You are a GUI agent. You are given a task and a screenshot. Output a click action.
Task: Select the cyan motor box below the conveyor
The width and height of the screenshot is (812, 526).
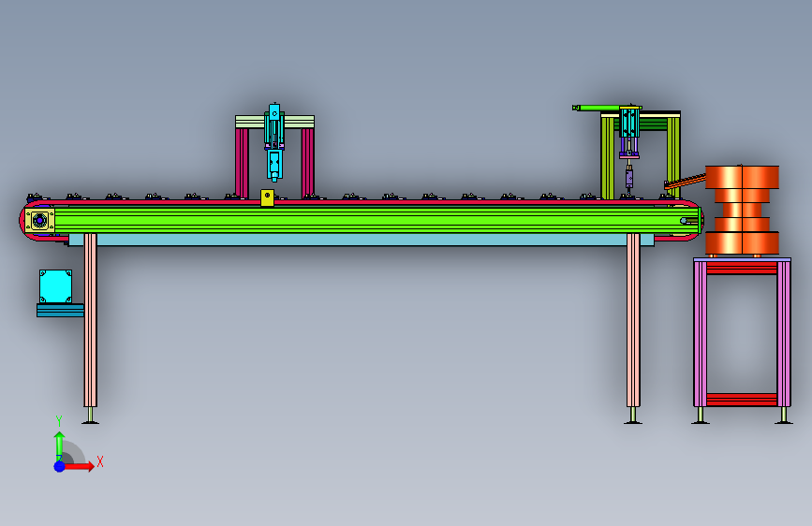click(56, 285)
